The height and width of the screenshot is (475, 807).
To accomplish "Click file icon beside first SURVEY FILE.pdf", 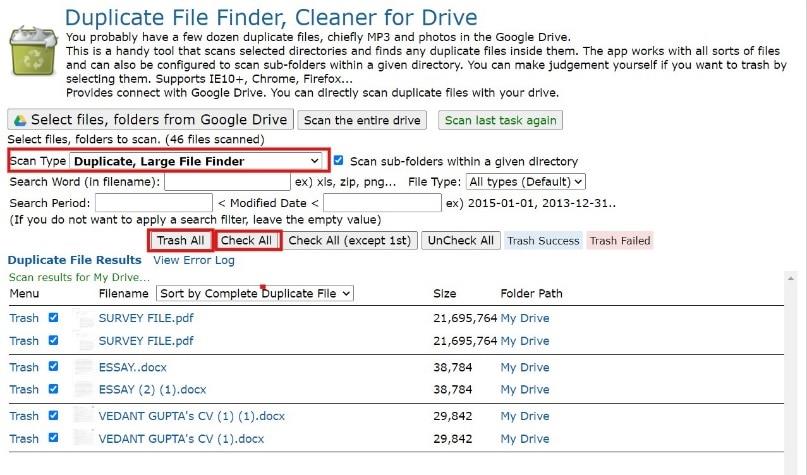I will coord(84,318).
